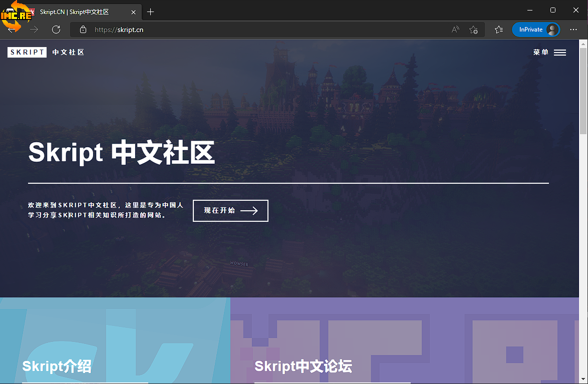The width and height of the screenshot is (588, 384).
Task: Open the Favorites list icon
Action: [499, 30]
